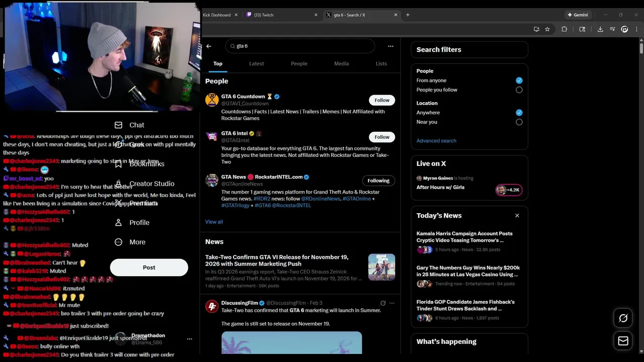Switch to Latest search tab
644x362 pixels.
[257, 64]
